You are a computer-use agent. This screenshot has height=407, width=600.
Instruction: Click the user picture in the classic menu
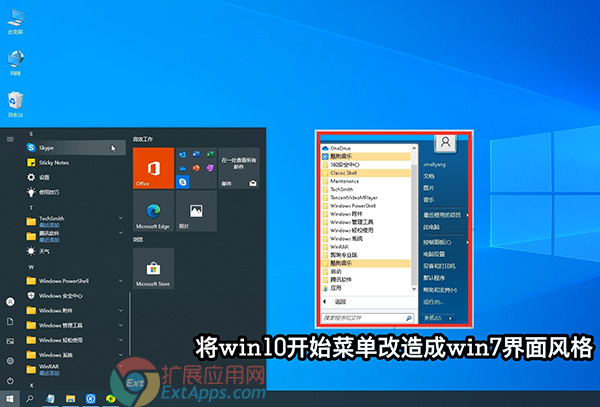[445, 142]
